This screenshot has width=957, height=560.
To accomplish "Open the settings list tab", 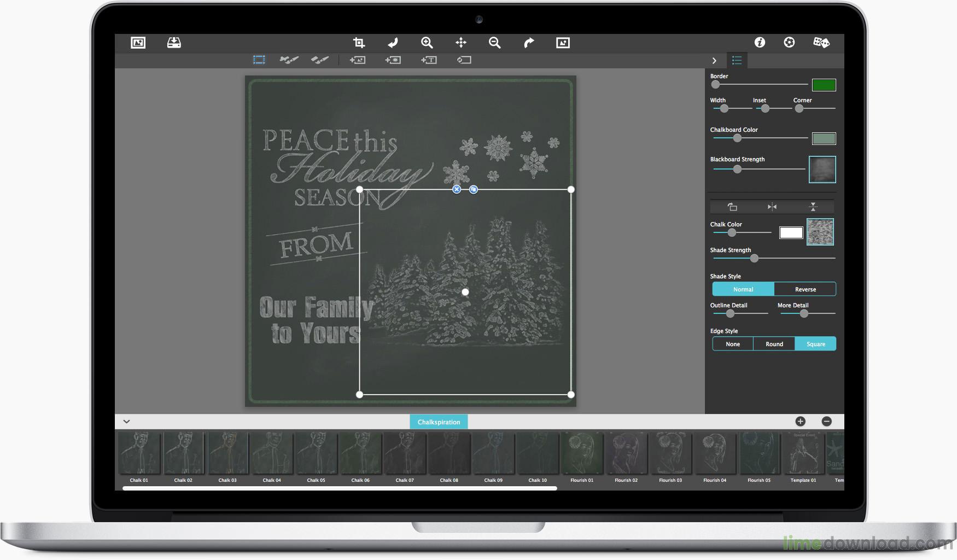I will (x=737, y=60).
